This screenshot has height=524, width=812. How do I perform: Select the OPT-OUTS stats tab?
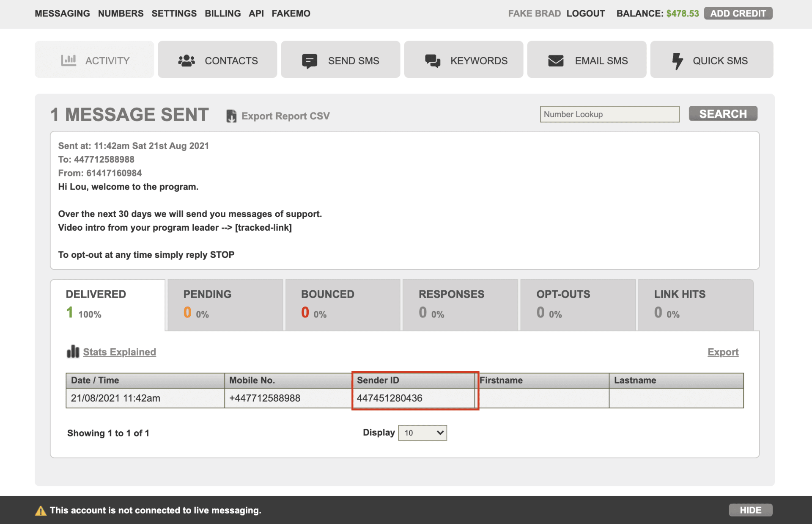click(x=578, y=305)
